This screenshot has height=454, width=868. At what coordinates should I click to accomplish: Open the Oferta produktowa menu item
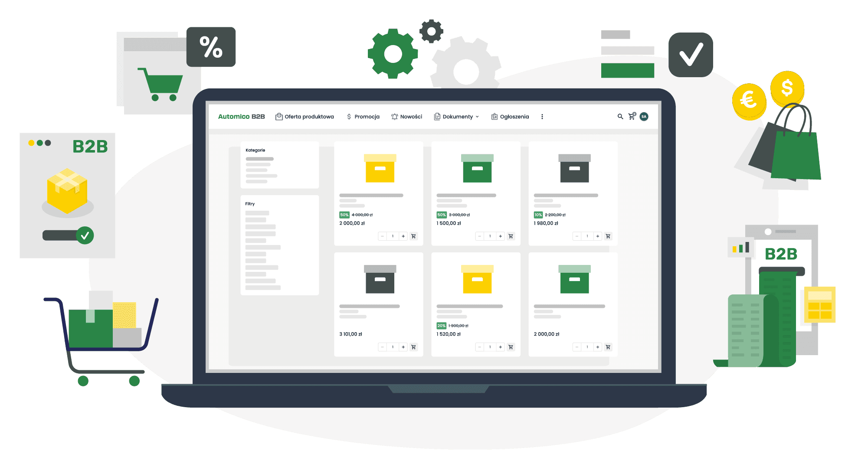pyautogui.click(x=305, y=117)
